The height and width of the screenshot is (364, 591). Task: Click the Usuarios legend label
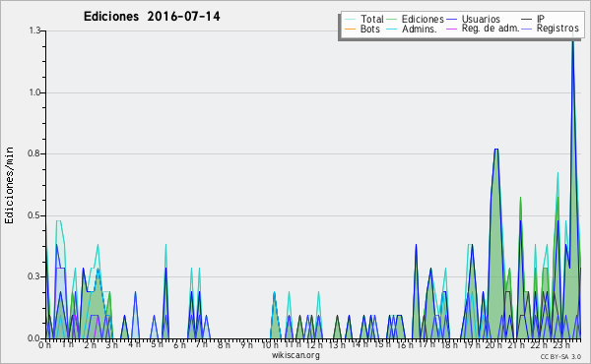click(x=481, y=19)
